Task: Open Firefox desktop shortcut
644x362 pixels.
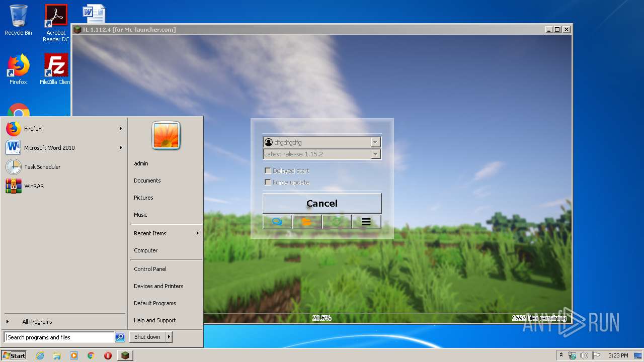Action: (x=18, y=69)
